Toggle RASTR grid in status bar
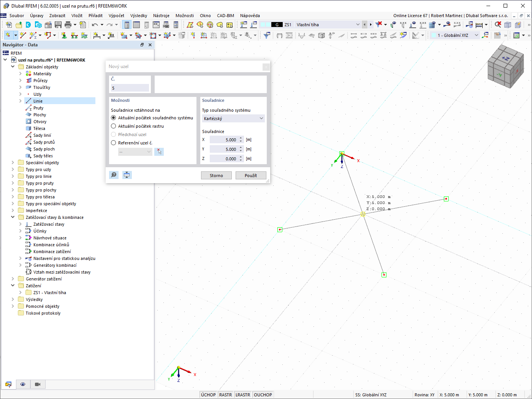The height and width of the screenshot is (399, 532). coord(226,395)
